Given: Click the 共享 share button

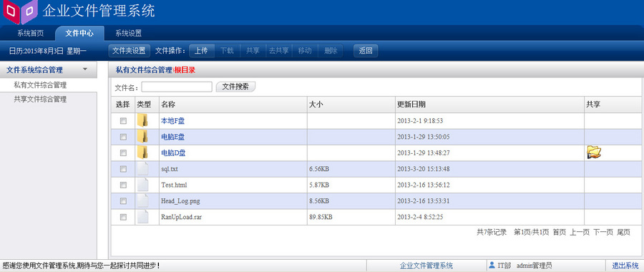Looking at the screenshot, I should point(253,51).
